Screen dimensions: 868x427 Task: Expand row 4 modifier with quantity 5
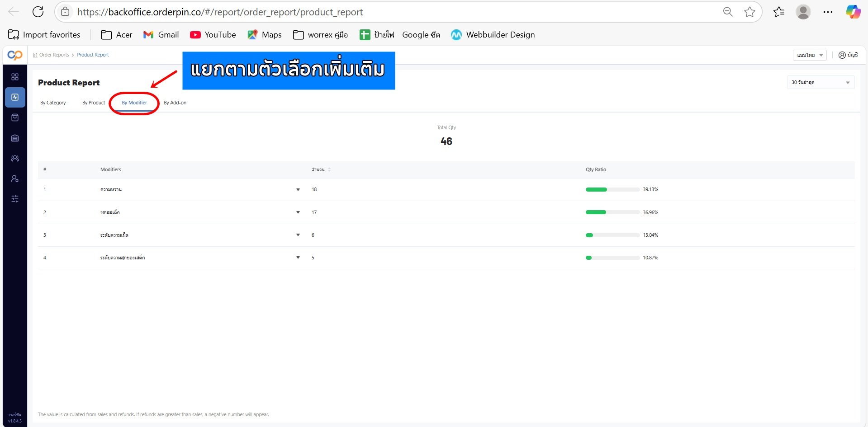click(298, 258)
